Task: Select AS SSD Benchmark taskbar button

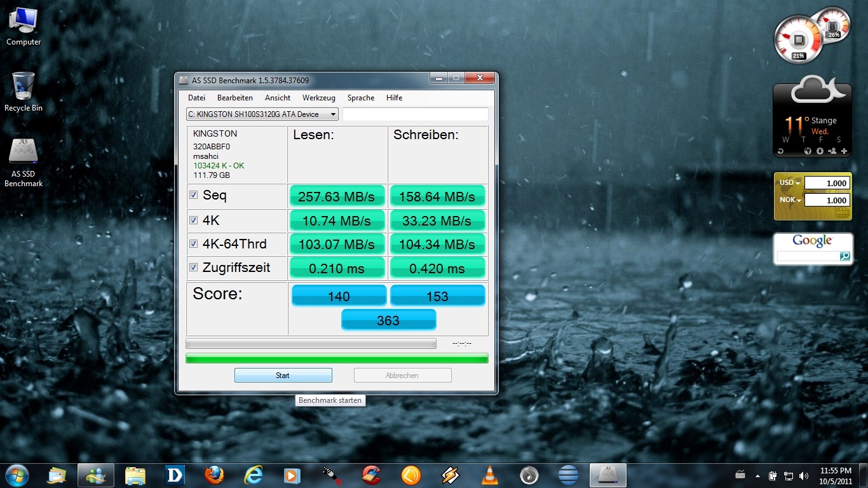Action: (x=607, y=475)
